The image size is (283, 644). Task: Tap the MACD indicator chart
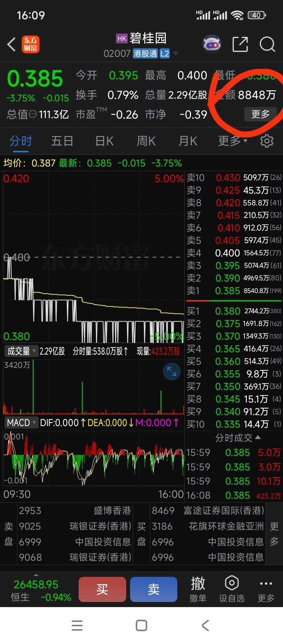[x=94, y=459]
